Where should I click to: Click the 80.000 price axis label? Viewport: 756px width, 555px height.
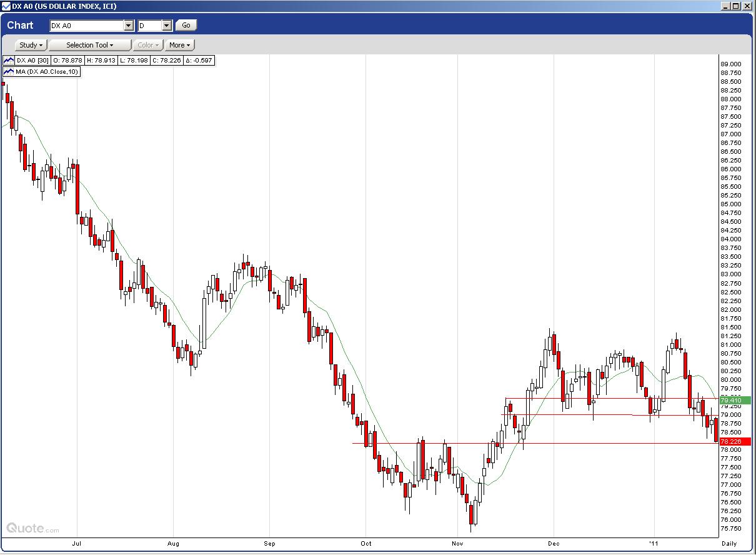(x=731, y=379)
